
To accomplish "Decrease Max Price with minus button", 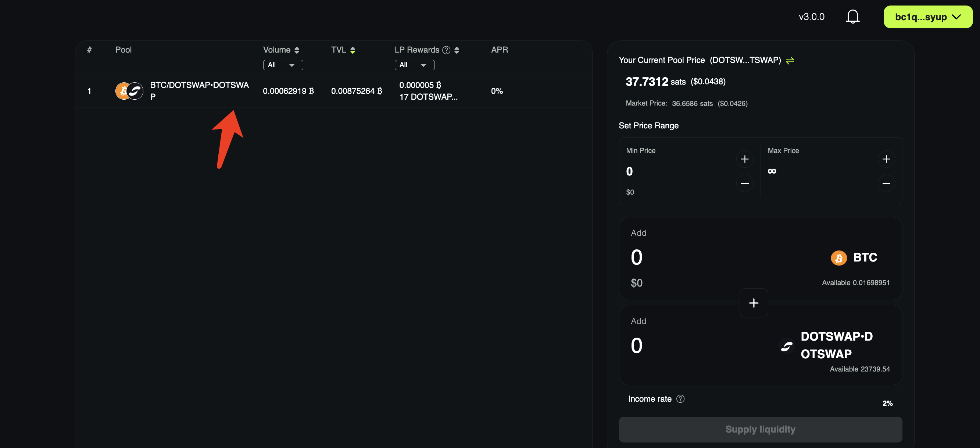I will click(x=886, y=184).
